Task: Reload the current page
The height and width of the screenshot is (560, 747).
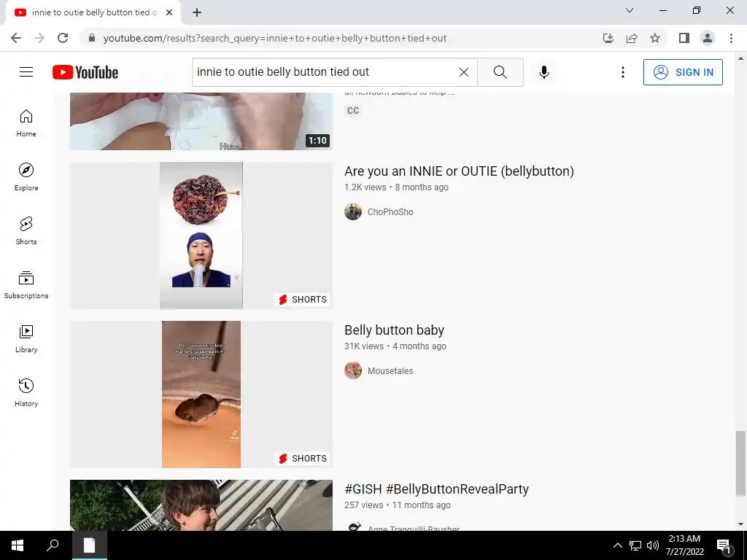Action: (x=63, y=38)
